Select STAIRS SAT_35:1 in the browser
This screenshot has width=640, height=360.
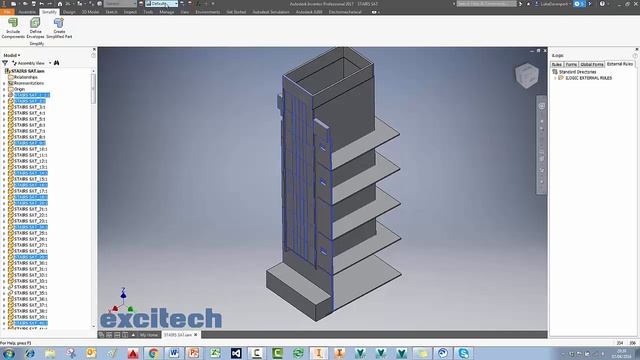click(x=31, y=293)
